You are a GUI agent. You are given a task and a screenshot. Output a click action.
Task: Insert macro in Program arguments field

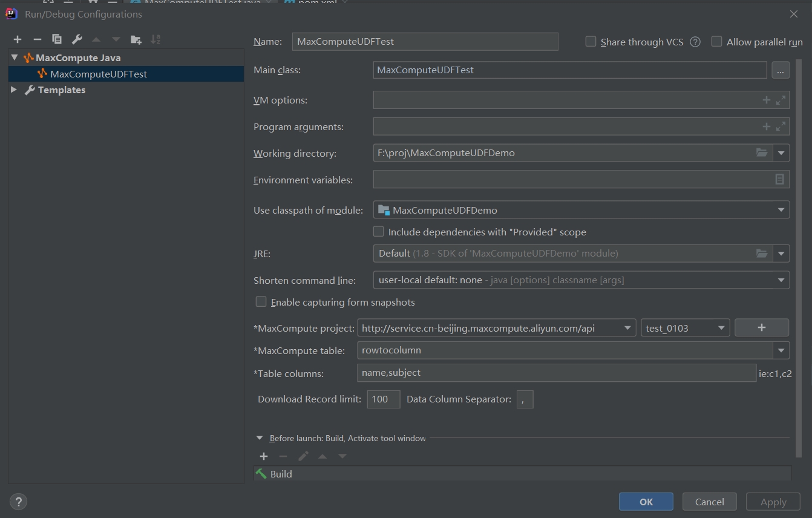tap(766, 126)
